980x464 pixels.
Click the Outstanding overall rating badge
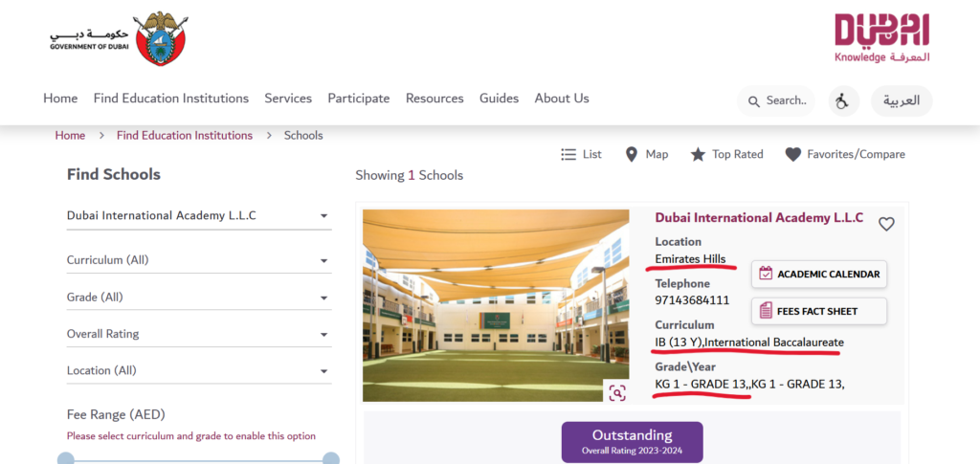[x=632, y=442]
